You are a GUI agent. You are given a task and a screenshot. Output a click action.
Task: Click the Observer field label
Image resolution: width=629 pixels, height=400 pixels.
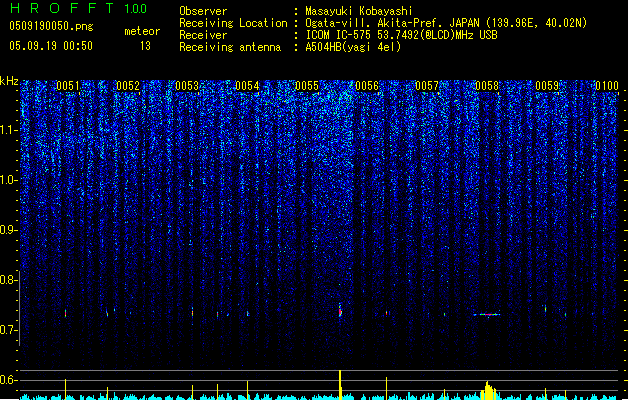coord(203,11)
